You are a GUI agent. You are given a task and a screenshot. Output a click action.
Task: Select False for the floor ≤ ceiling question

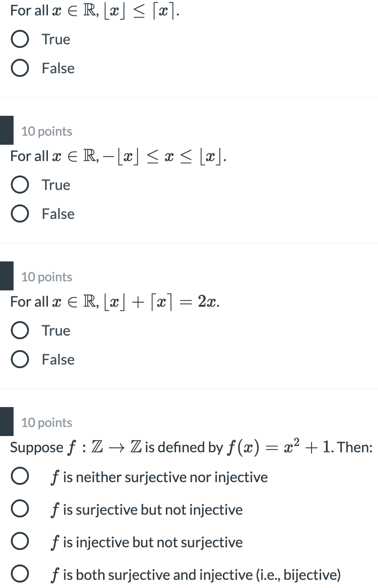(x=20, y=68)
